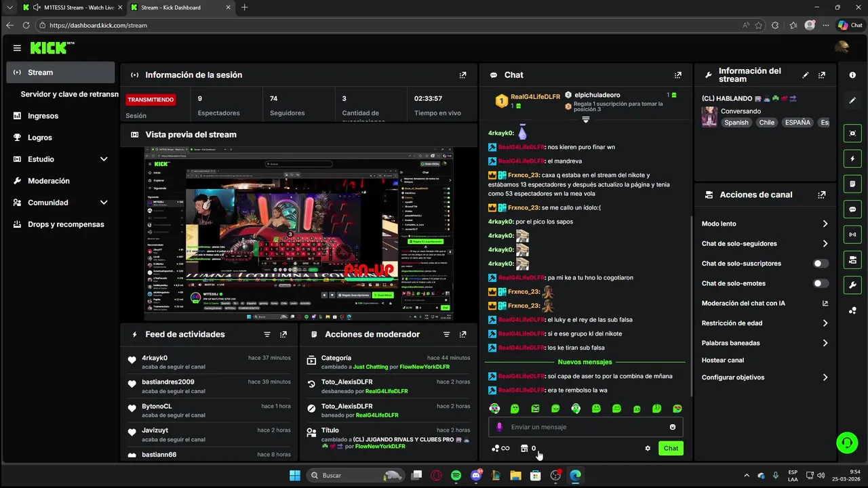868x488 pixels.
Task: Edit the stream information with the pencil icon
Action: point(806,75)
